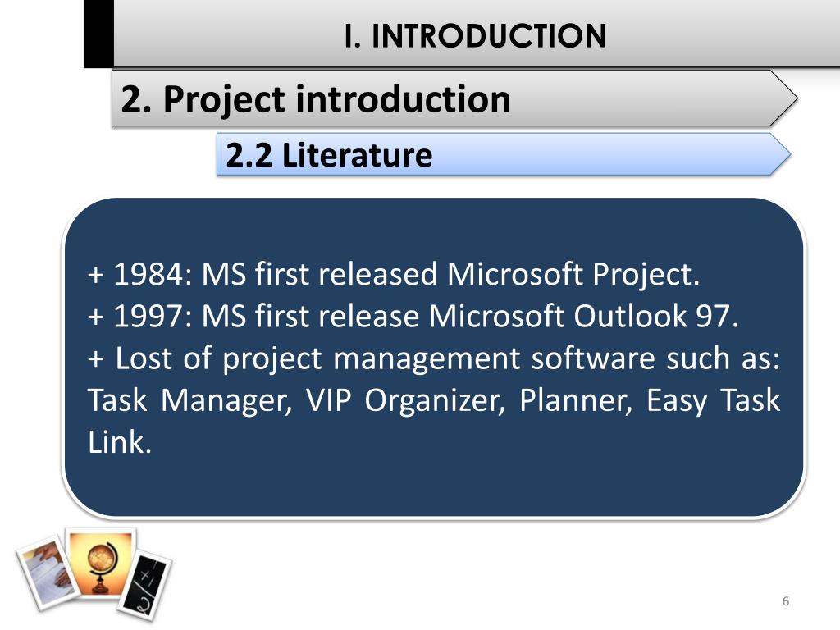Screen dimensions: 840x630
Task: Click the slide number 6
Action: pyautogui.click(x=785, y=601)
